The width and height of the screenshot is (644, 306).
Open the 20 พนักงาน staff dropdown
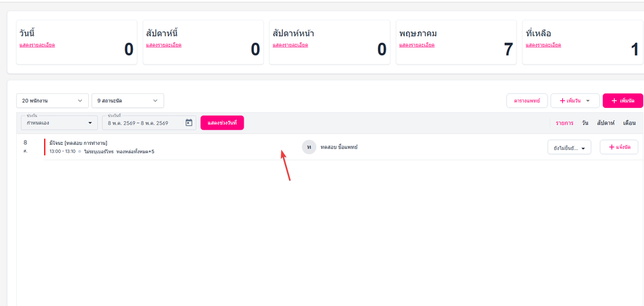pyautogui.click(x=52, y=101)
